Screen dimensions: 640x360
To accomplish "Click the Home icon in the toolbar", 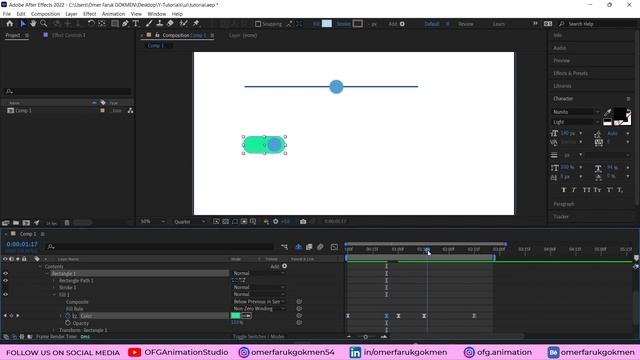I will tap(9, 24).
